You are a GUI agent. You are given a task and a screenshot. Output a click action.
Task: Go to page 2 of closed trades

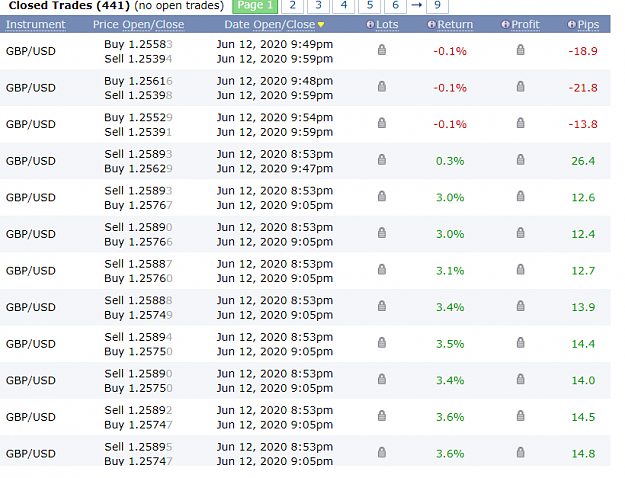click(293, 6)
